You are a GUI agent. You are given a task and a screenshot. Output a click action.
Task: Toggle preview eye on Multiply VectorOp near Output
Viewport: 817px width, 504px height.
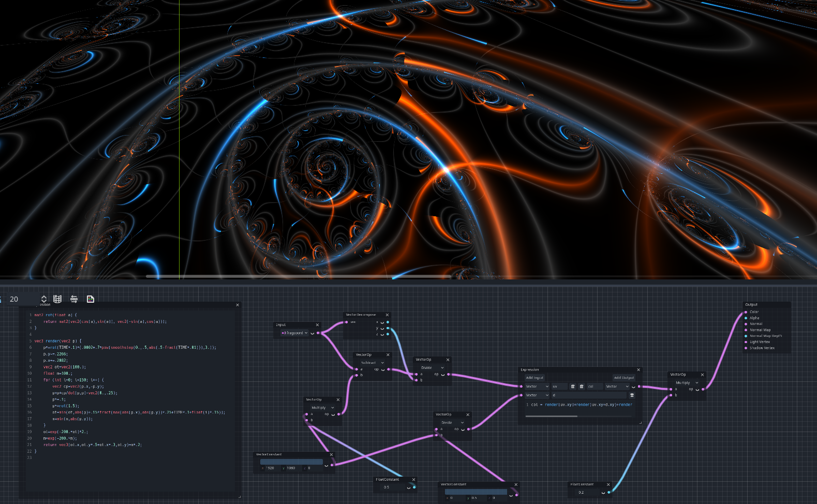(697, 389)
